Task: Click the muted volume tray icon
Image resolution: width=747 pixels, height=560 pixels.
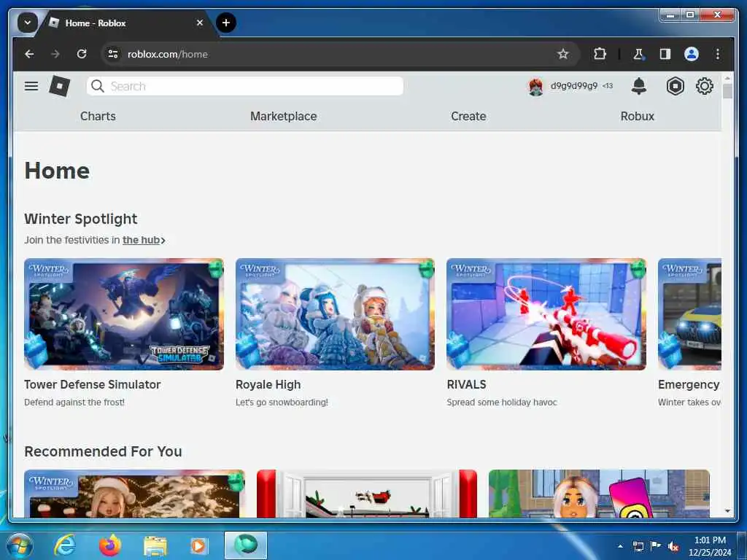Action: 673,547
